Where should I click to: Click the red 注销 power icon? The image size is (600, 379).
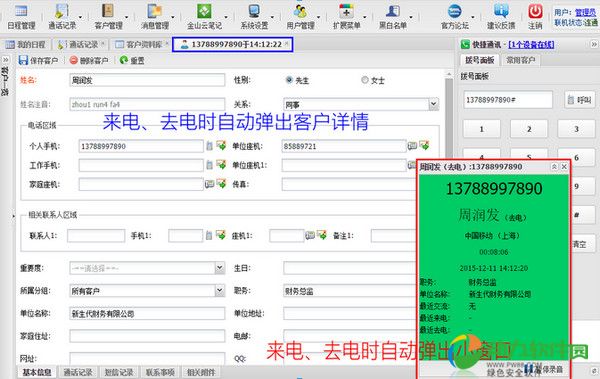pyautogui.click(x=535, y=11)
